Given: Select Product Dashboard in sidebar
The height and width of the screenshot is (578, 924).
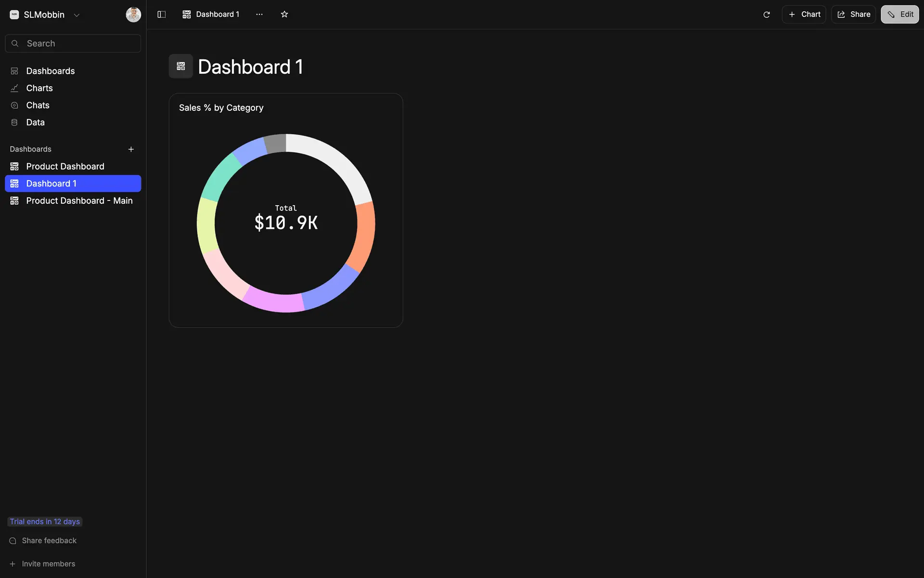Looking at the screenshot, I should [65, 166].
